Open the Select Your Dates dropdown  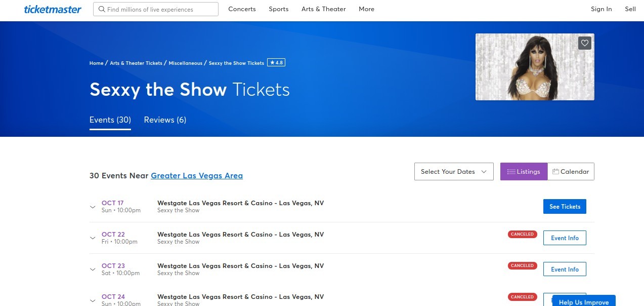click(x=453, y=172)
